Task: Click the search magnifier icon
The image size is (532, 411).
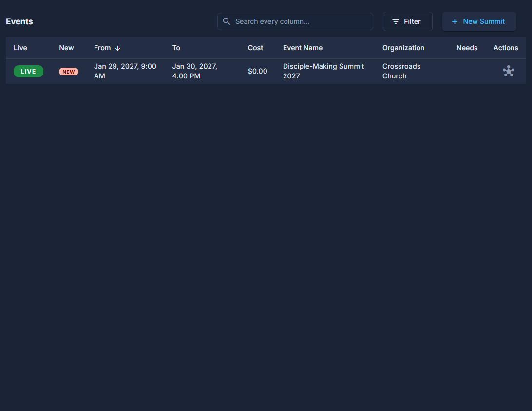Action: click(227, 21)
